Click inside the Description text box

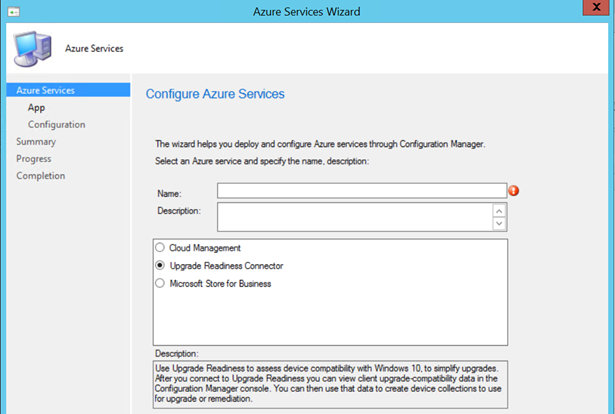point(355,217)
